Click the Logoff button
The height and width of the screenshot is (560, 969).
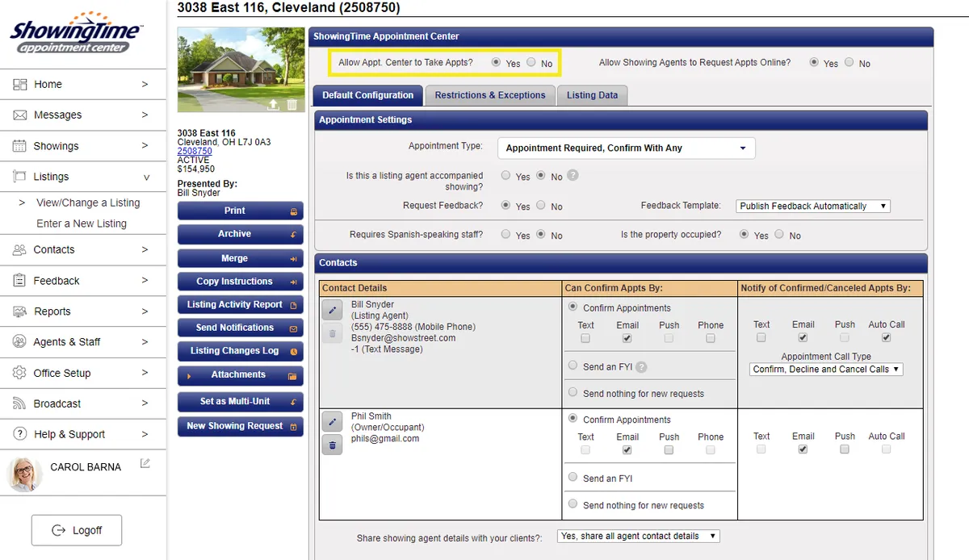[77, 530]
